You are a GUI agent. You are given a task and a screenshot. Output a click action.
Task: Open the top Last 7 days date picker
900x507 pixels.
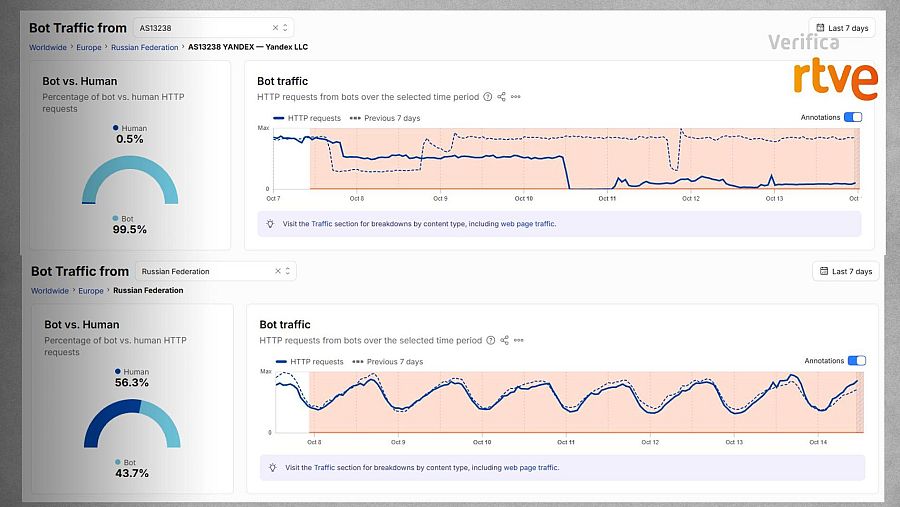842,28
